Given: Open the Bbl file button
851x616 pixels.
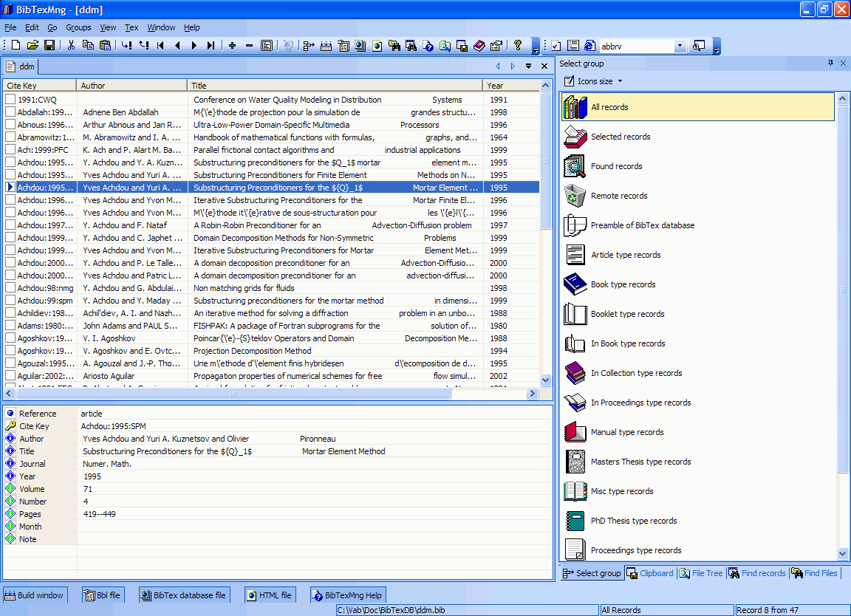Looking at the screenshot, I should [x=103, y=595].
